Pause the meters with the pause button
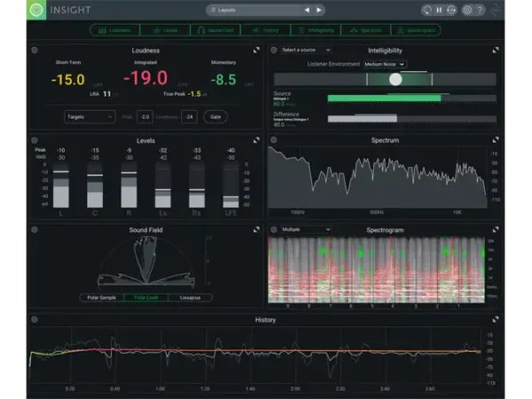Screen dimensions: 532x399 click(x=439, y=10)
